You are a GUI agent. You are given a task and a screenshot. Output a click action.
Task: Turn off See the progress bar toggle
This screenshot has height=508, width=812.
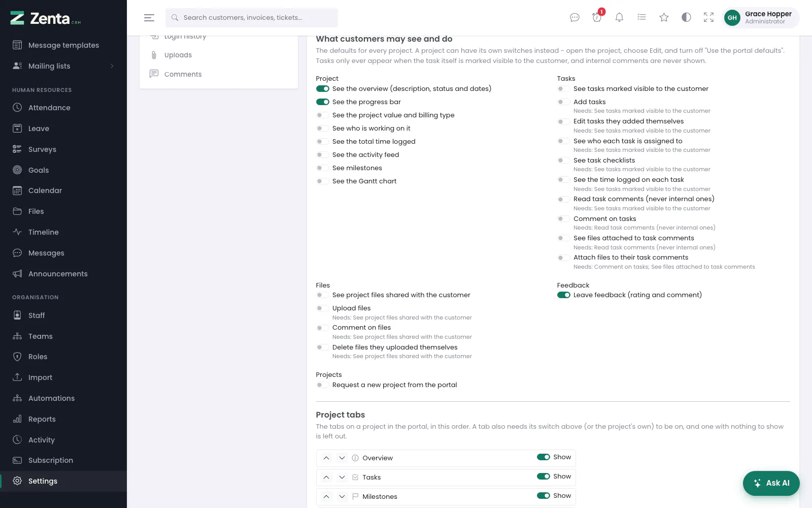point(323,102)
